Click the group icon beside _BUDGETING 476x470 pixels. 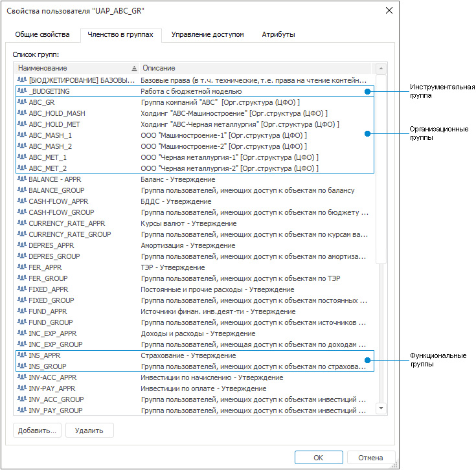click(22, 91)
